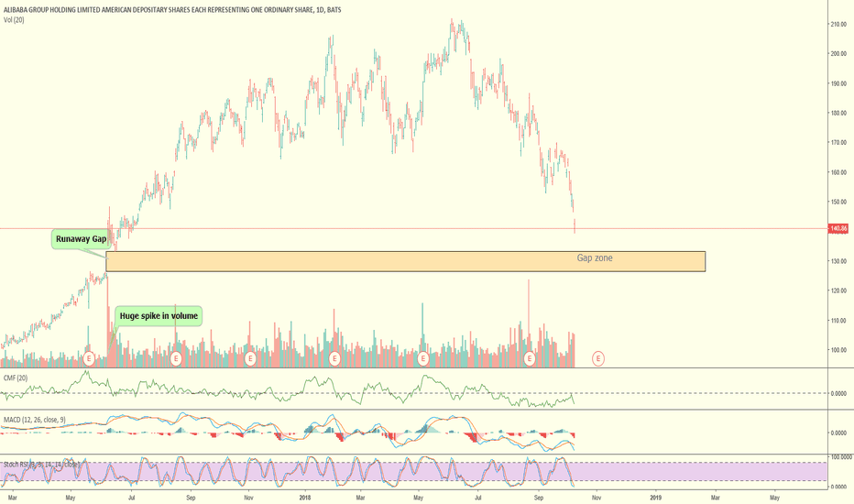
Task: Click the '170.00' price axis label
Action: [838, 143]
